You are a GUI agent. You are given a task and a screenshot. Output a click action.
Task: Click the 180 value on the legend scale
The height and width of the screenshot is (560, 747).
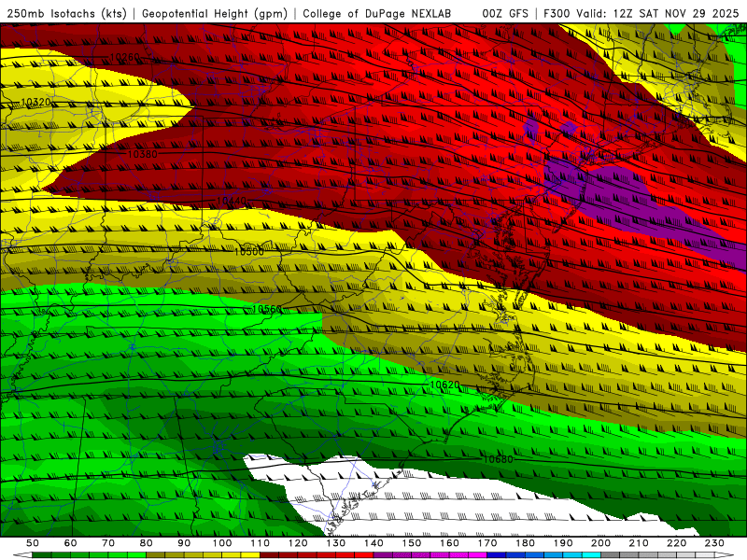click(x=526, y=543)
